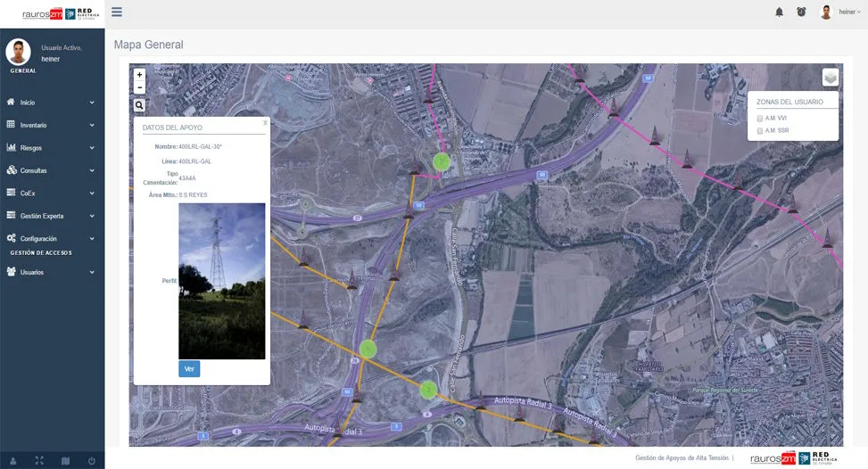Open the map layers switcher
The image size is (868, 469).
point(830,78)
